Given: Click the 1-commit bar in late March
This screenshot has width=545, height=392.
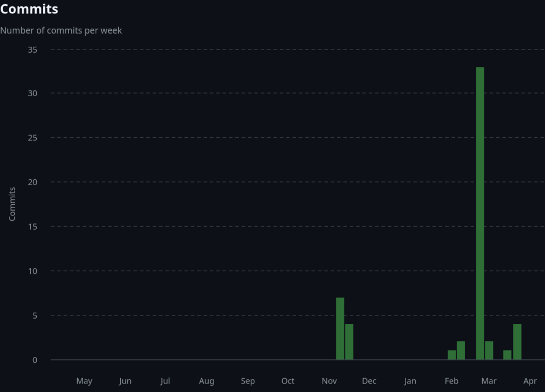Looking at the screenshot, I should pos(507,355).
